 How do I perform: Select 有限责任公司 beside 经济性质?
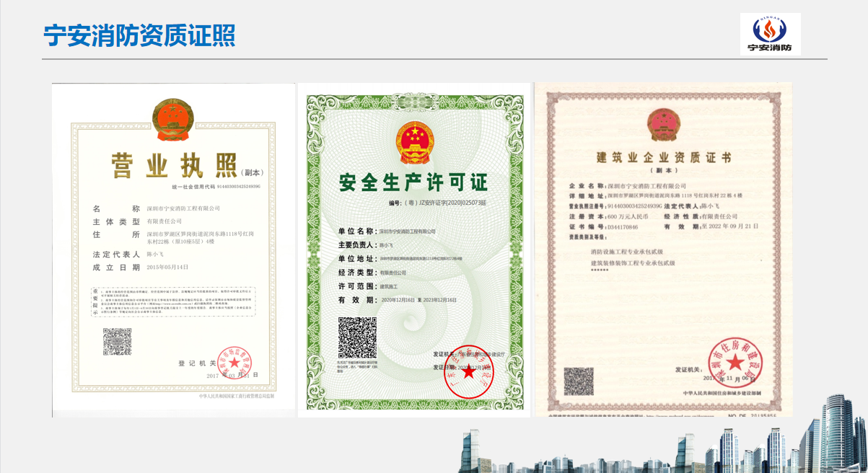[719, 216]
